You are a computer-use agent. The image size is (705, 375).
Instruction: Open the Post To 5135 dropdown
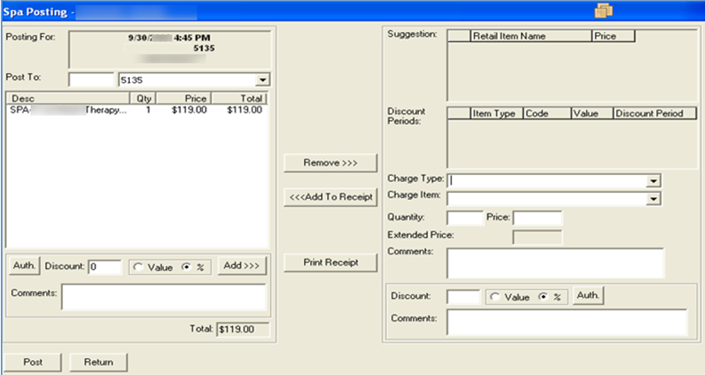(262, 80)
